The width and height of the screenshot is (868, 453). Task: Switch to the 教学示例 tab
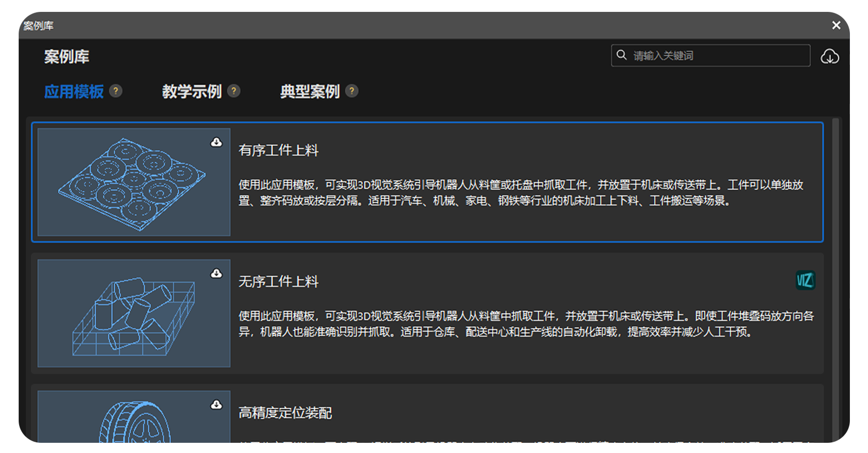tap(193, 90)
